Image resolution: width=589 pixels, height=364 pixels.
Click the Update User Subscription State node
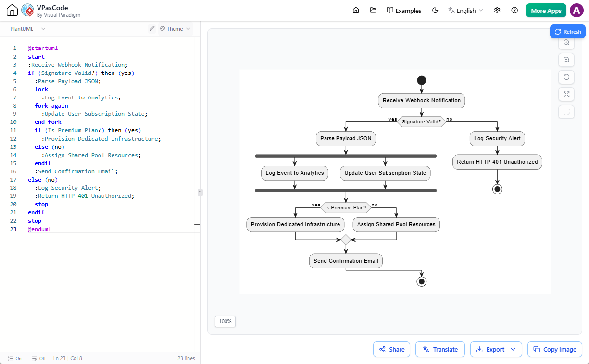coord(385,173)
